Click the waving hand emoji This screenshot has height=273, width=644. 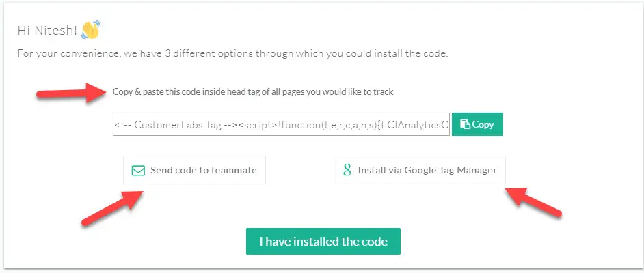pos(91,30)
